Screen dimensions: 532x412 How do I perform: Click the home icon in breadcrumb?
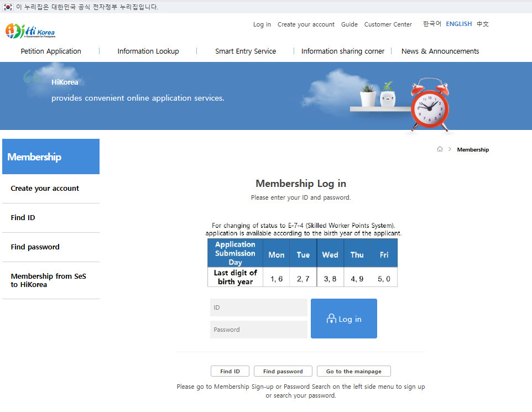(x=440, y=149)
